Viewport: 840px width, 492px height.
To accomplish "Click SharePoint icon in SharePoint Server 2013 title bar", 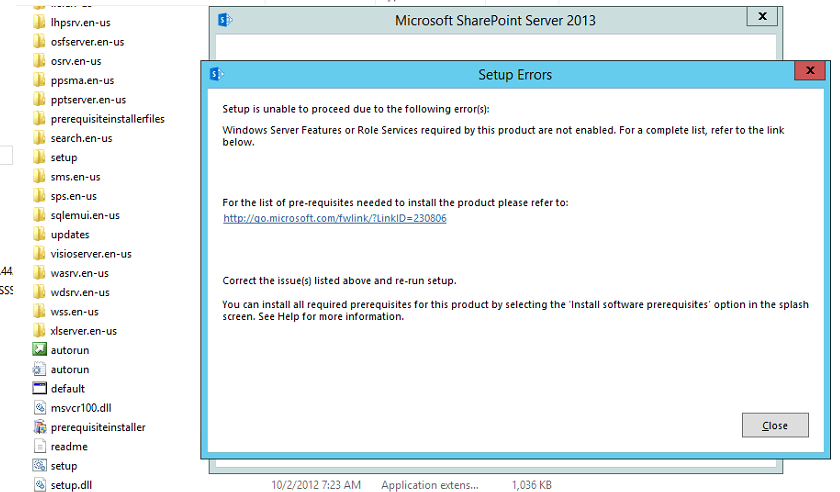I will coord(225,20).
